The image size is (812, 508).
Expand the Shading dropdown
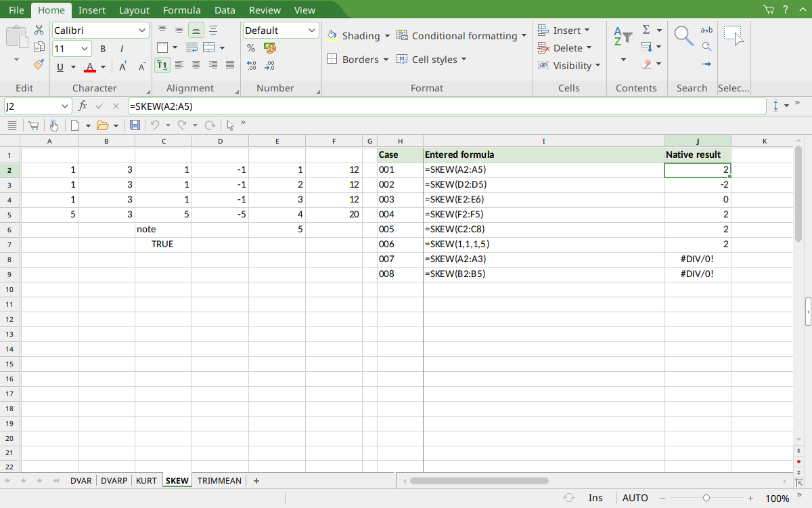[387, 36]
